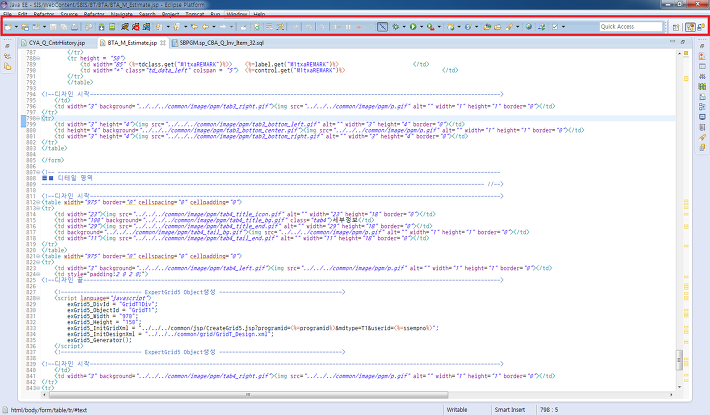Start Tomcat using the cat icon
The width and height of the screenshot is (710, 415).
point(125,27)
